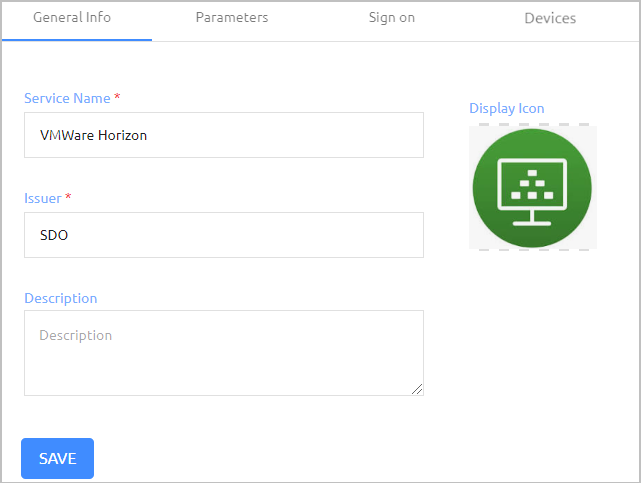Click the Description label above the textarea

tap(61, 298)
